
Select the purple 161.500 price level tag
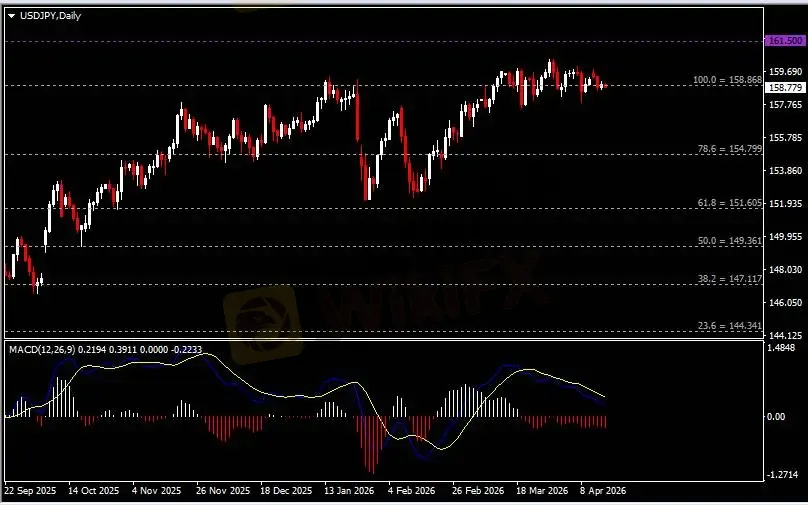click(x=785, y=41)
